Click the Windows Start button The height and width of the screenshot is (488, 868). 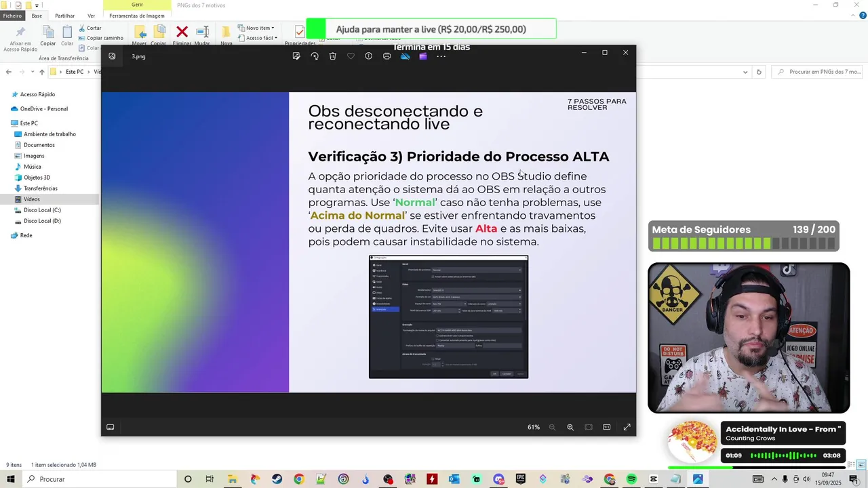coord(11,479)
